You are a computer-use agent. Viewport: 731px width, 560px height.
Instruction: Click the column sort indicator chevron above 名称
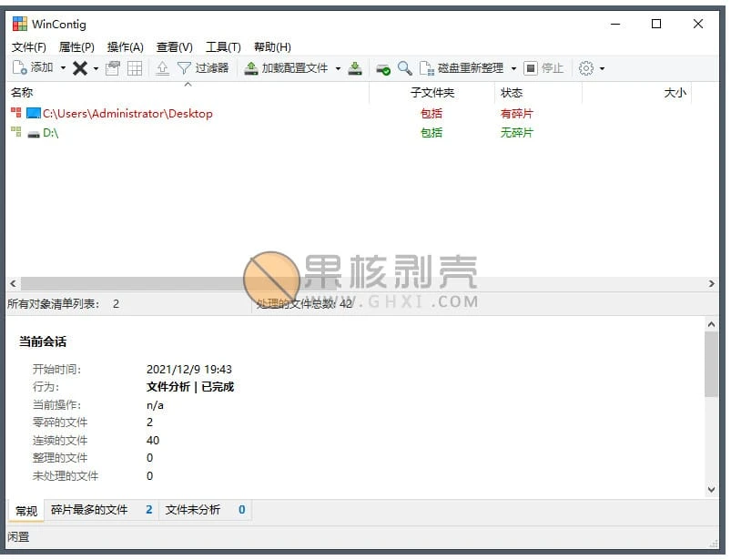(x=188, y=84)
